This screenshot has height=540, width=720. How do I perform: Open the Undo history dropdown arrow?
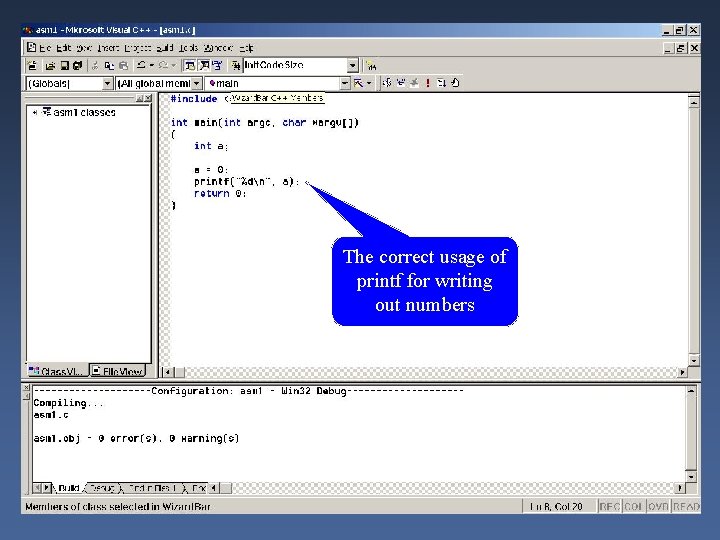tap(152, 66)
